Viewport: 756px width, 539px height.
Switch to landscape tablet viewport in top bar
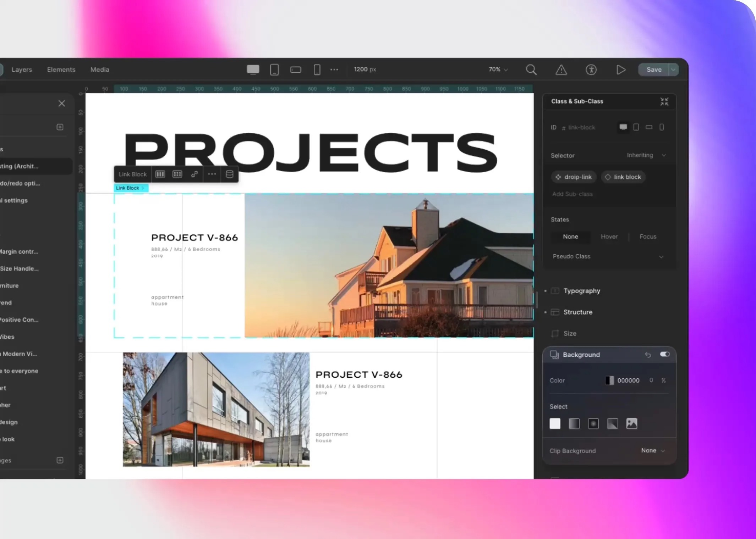[296, 70]
